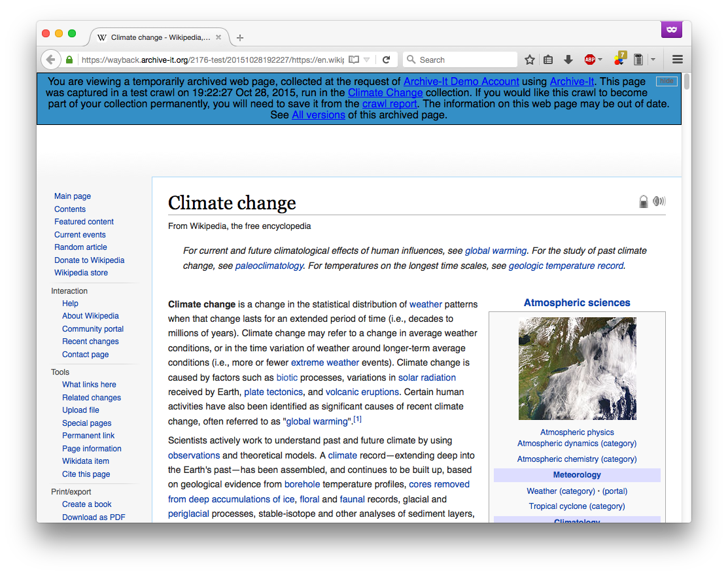The image size is (728, 575).
Task: Click the private browsing mask icon
Action: click(671, 29)
